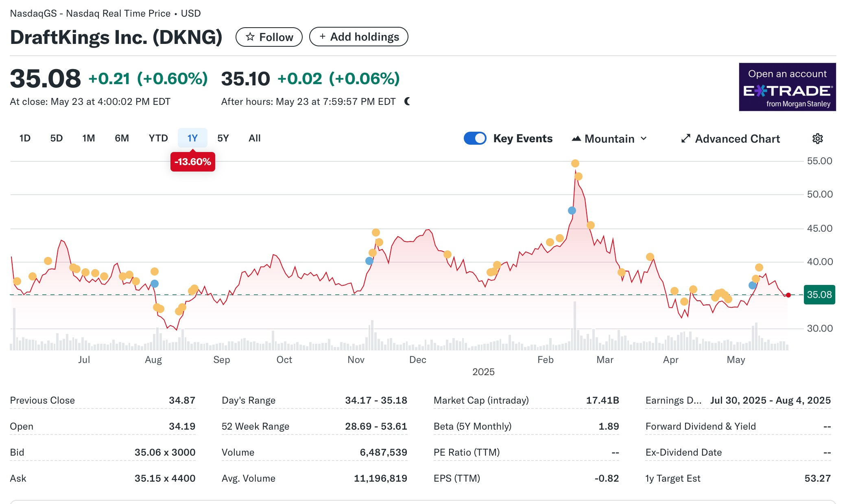Viewport: 847px width, 504px height.
Task: Click the PE Ratio (TTM) label
Action: pos(467,452)
